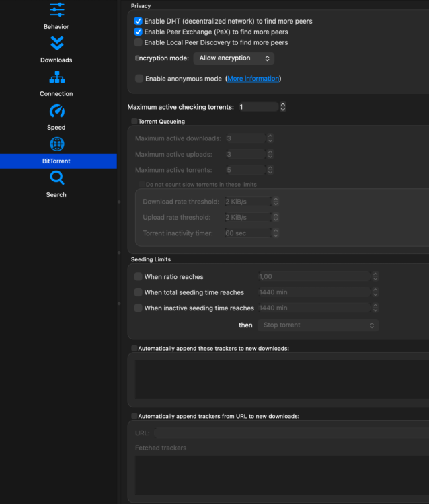Click the Maximum active uploads stepper
Viewport: 429px width, 504px height.
pyautogui.click(x=270, y=155)
